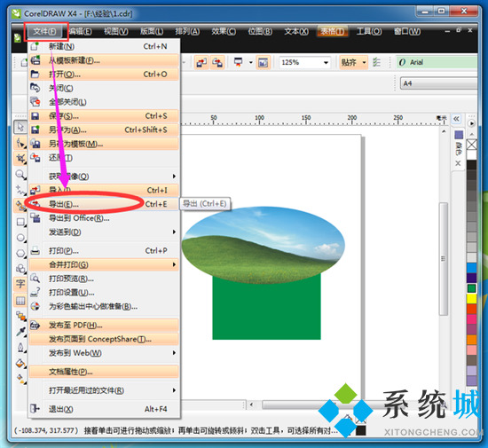
Task: Open the Bitmaps (位图) menu
Action: click(x=260, y=31)
